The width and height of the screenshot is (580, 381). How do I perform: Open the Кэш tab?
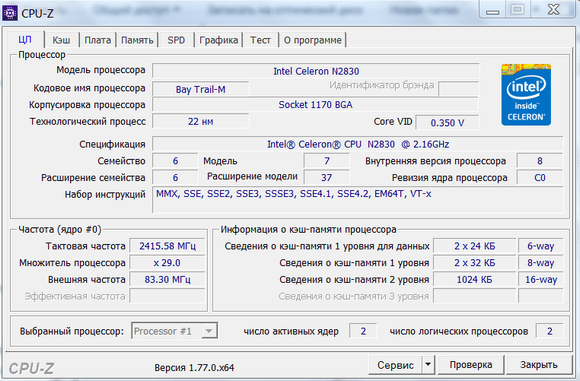coord(61,40)
